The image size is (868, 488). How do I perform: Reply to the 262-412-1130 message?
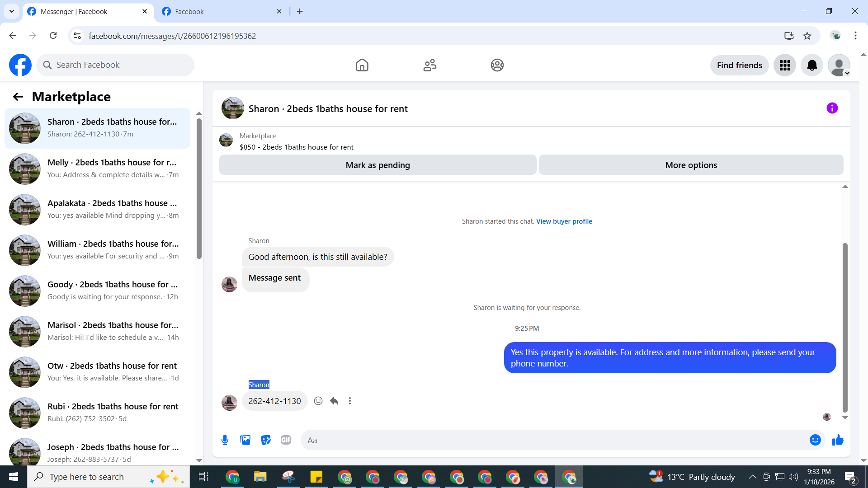tap(334, 401)
